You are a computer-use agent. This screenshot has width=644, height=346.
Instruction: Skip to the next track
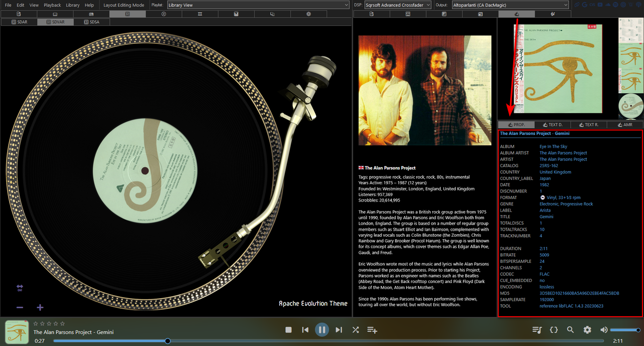tap(339, 329)
